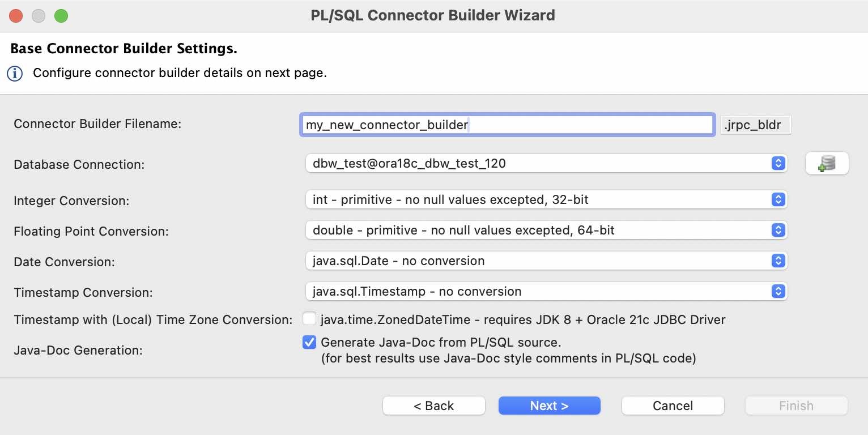Click the info icon beside the configure message
The width and height of the screenshot is (868, 435).
[x=15, y=72]
